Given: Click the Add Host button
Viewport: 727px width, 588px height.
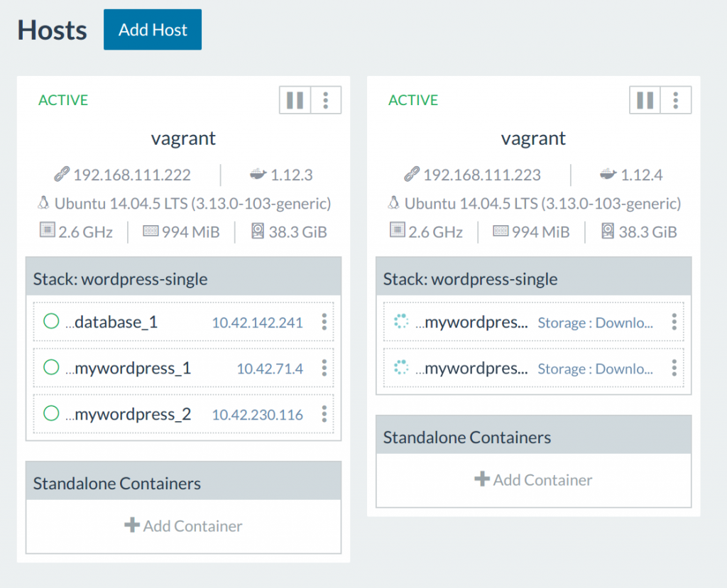Looking at the screenshot, I should click(153, 30).
